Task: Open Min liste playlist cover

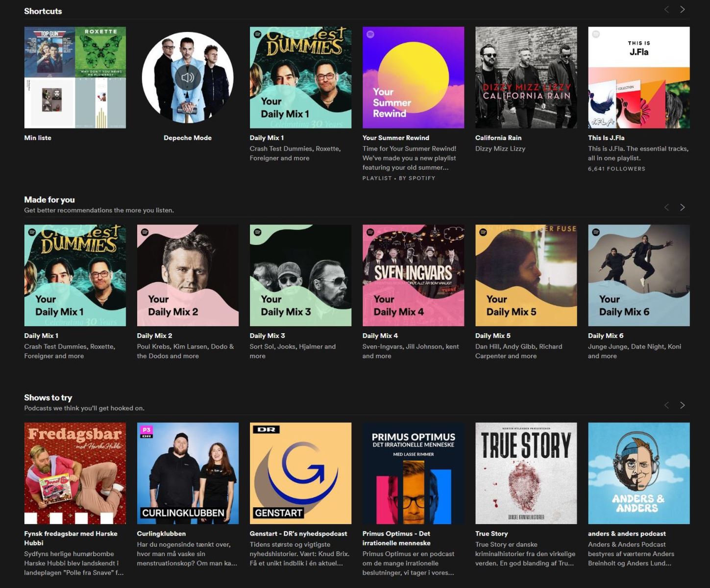Action: tap(75, 77)
